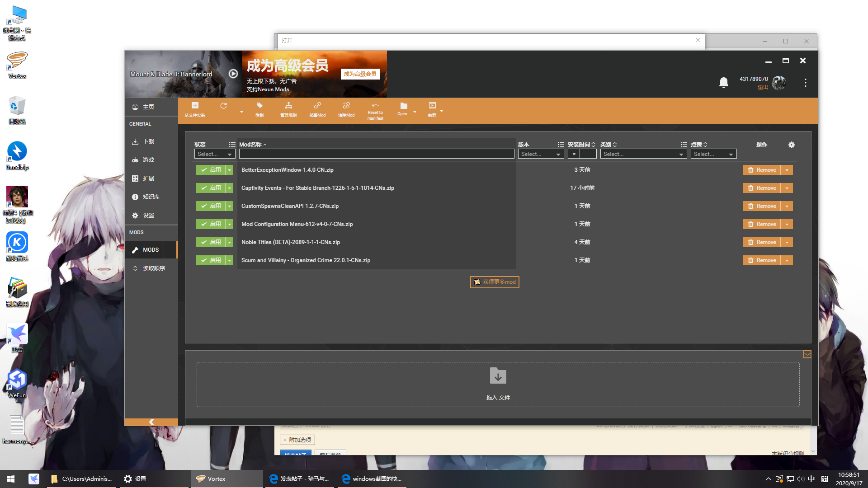The height and width of the screenshot is (488, 868).
Task: Open 知识库 in the sidebar
Action: tap(151, 197)
